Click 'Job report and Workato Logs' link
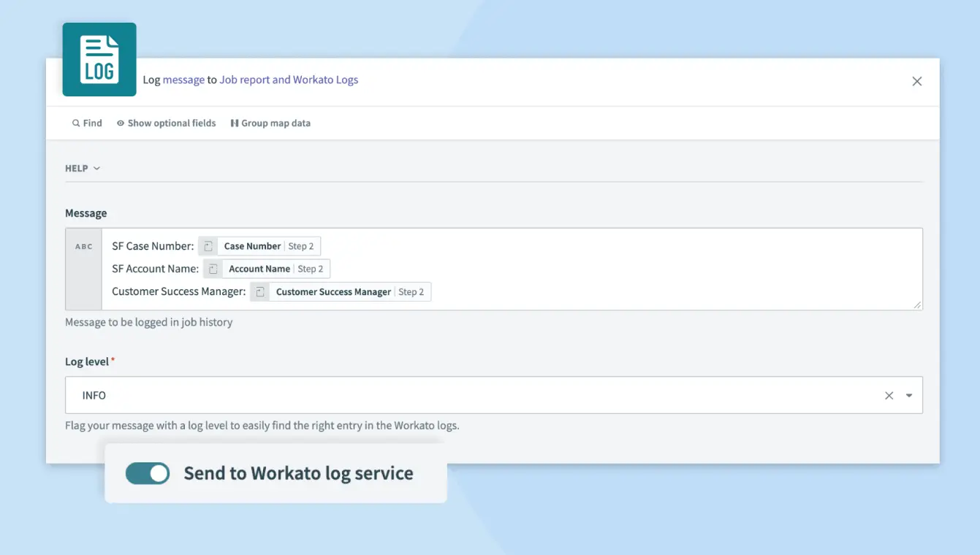 pyautogui.click(x=289, y=80)
